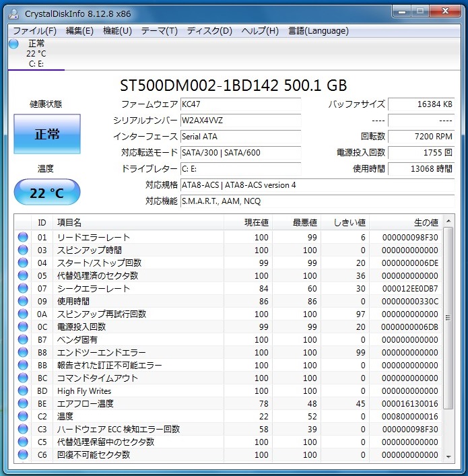Click the ドライブレター field C: E:
The height and width of the screenshot is (476, 468).
(x=240, y=168)
